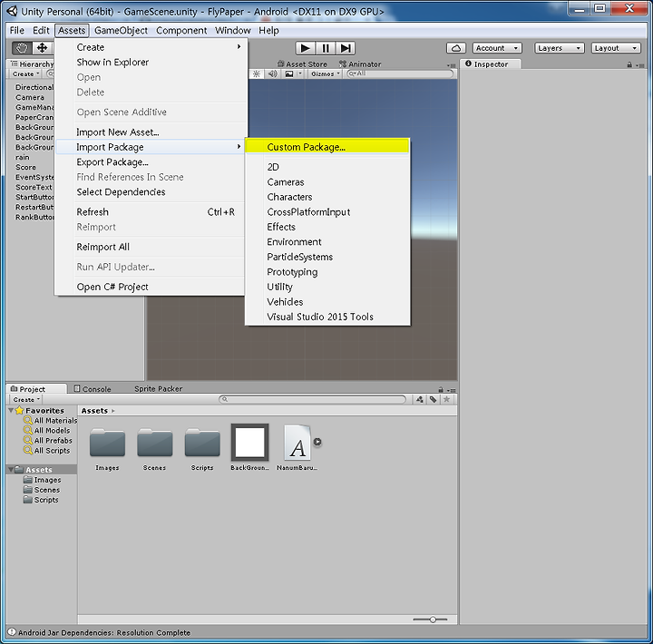The image size is (653, 644).
Task: Select the Hand tool in the toolbar
Action: point(22,48)
